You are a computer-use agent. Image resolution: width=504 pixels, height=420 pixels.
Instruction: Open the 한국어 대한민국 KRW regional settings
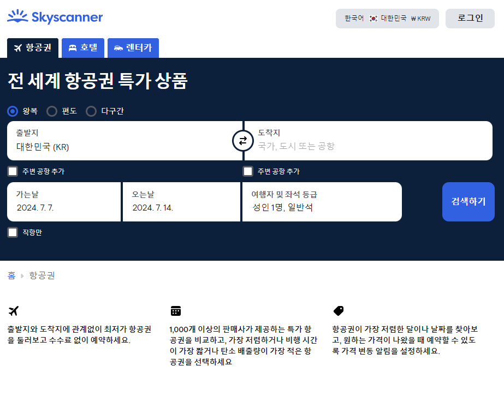[x=387, y=19]
